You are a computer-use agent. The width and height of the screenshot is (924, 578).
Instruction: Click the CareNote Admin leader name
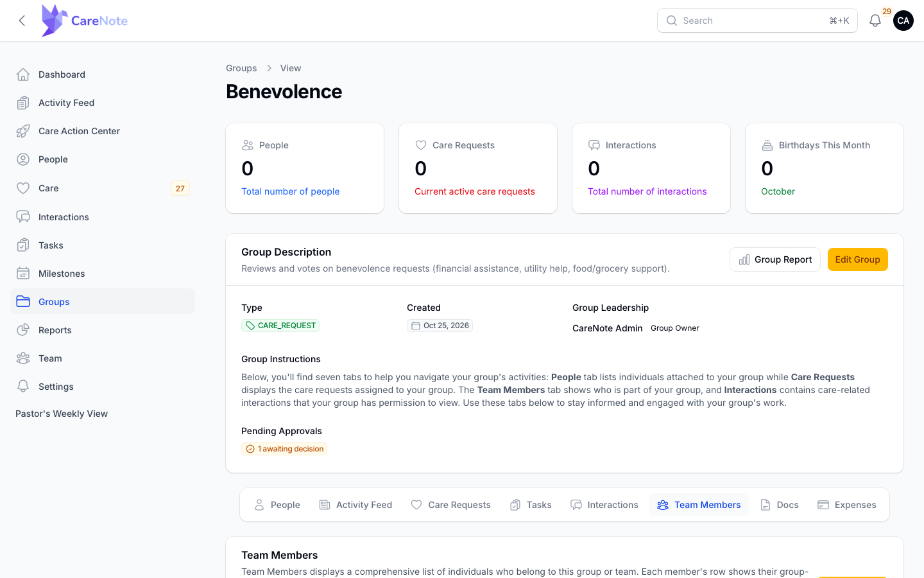[x=607, y=328]
